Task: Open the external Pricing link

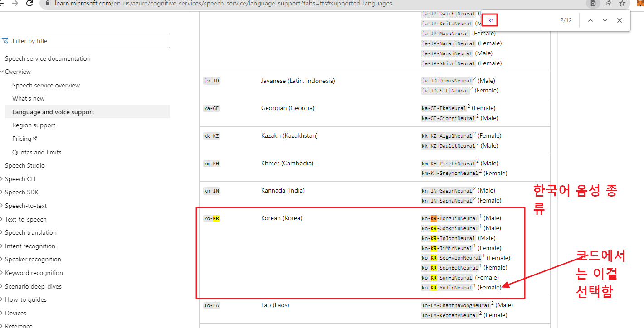Action: 24,139
